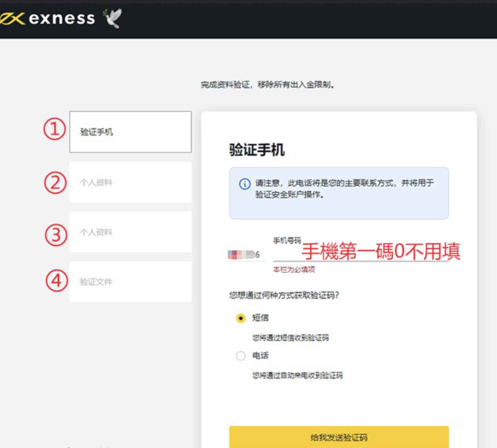The image size is (497, 448).
Task: Open the first 个人资料 step
Action: coord(130,182)
